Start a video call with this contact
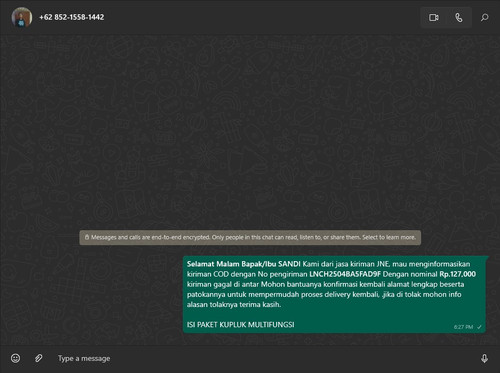Screen dimensions: 500x373 (434, 17)
